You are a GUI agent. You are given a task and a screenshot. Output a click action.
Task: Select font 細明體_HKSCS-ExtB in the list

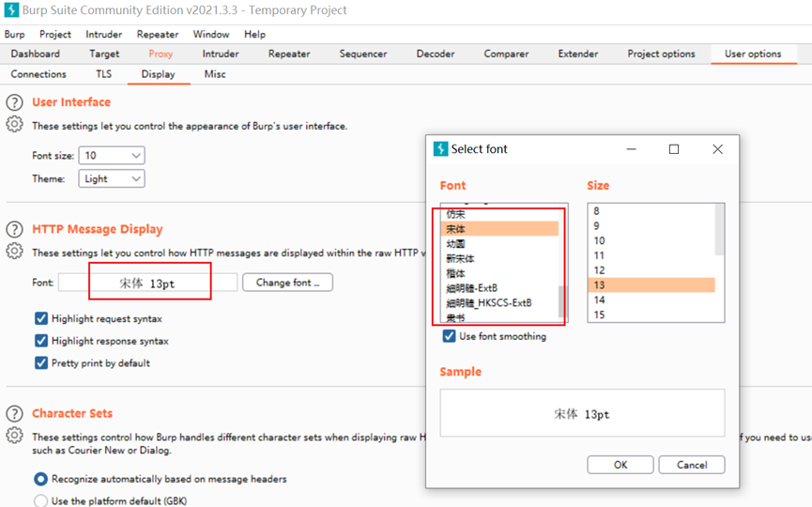[500, 303]
